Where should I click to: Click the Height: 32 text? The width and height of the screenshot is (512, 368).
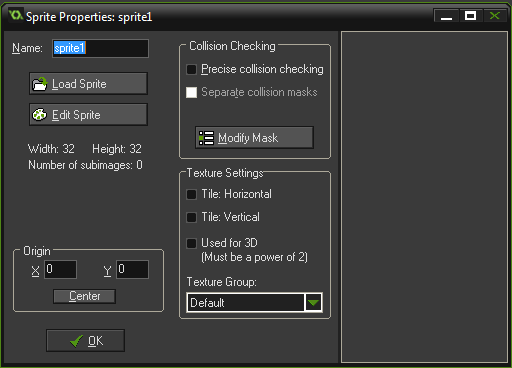[x=117, y=149]
